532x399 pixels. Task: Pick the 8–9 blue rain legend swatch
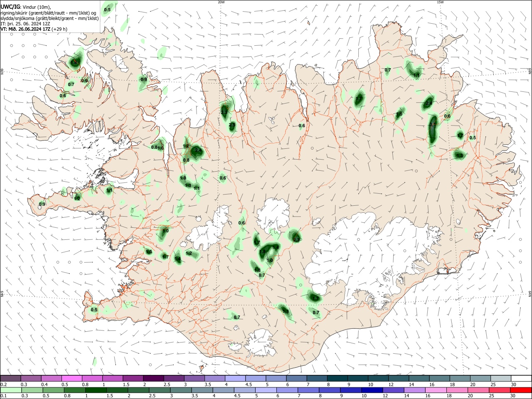(330, 390)
